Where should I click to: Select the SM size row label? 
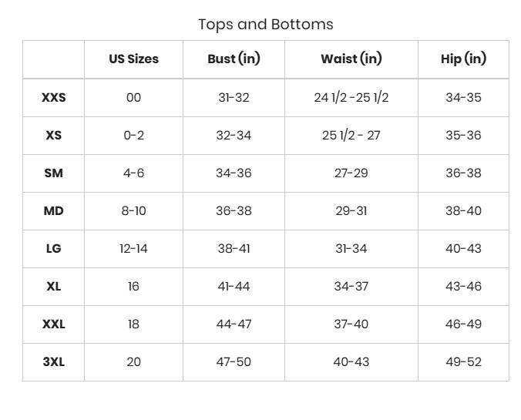coord(53,173)
